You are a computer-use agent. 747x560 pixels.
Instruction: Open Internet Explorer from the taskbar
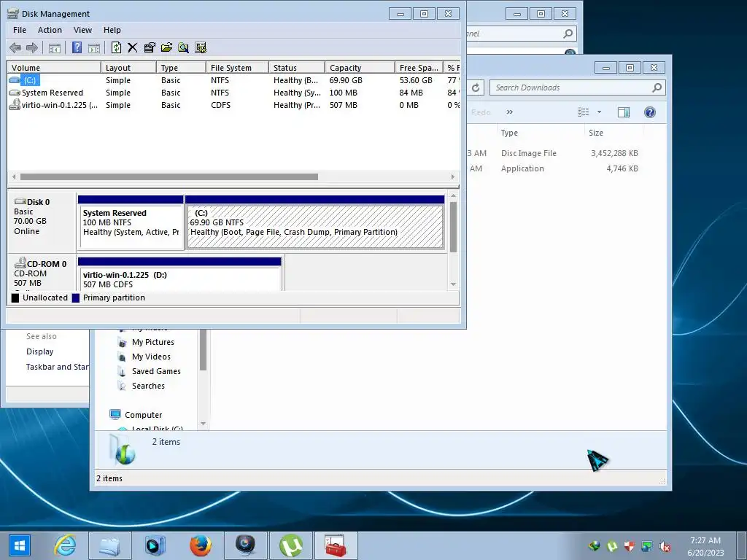(65, 545)
